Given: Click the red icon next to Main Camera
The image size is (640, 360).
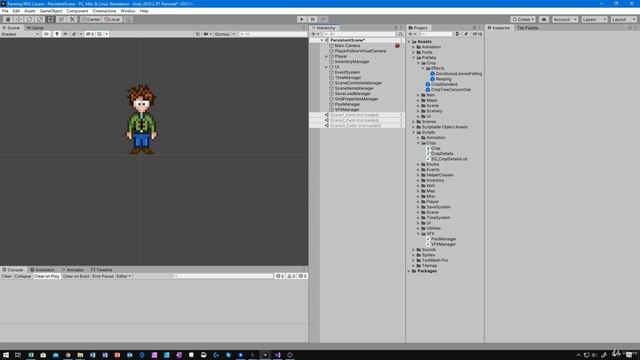Looking at the screenshot, I should (x=397, y=46).
